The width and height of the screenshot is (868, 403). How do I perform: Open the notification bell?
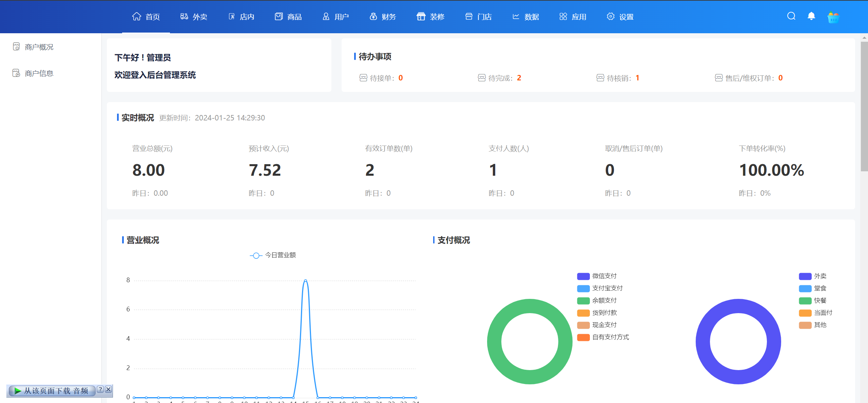click(x=811, y=16)
